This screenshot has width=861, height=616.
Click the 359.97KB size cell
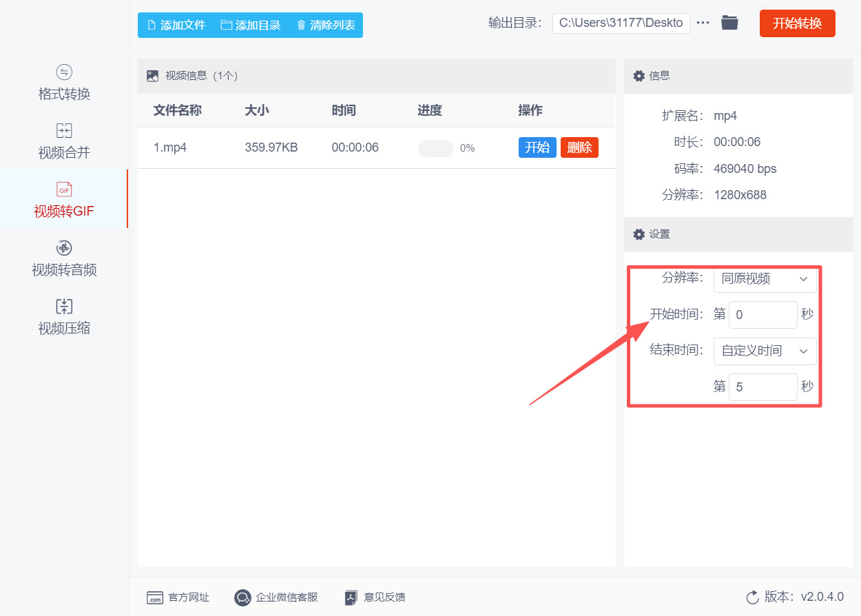[271, 147]
